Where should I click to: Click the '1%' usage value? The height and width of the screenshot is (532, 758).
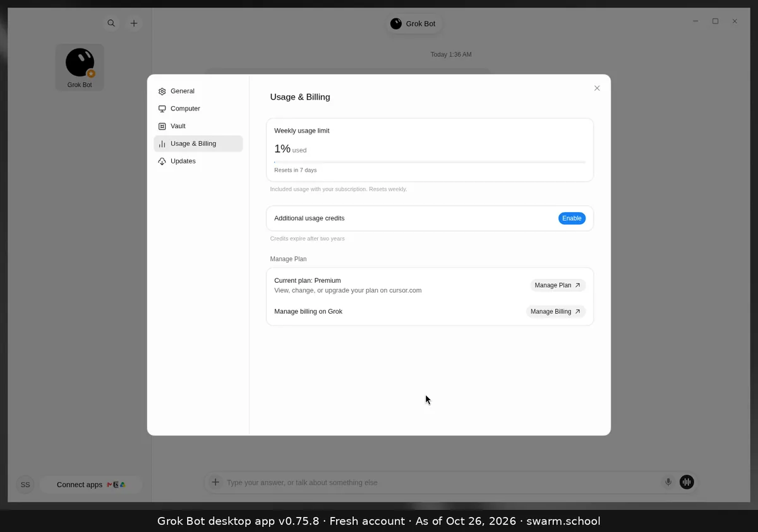click(282, 149)
